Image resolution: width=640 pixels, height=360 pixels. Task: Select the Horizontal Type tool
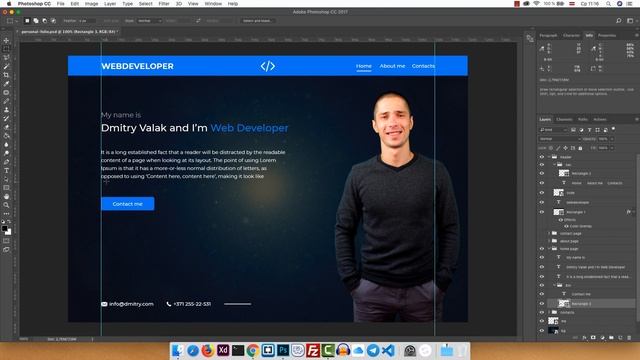[6, 171]
